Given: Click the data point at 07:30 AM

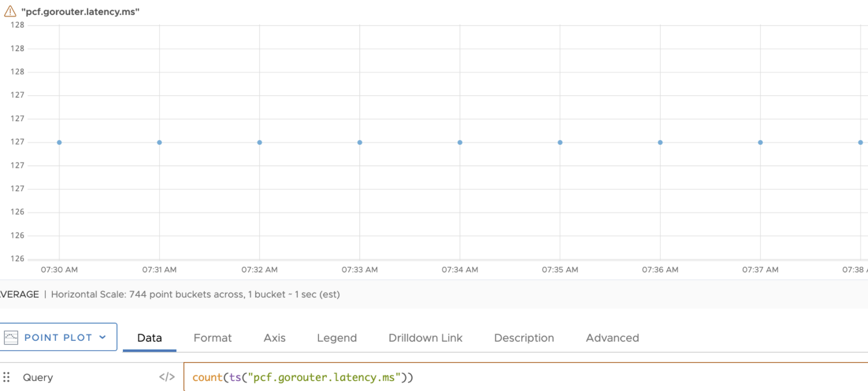Looking at the screenshot, I should (x=59, y=143).
